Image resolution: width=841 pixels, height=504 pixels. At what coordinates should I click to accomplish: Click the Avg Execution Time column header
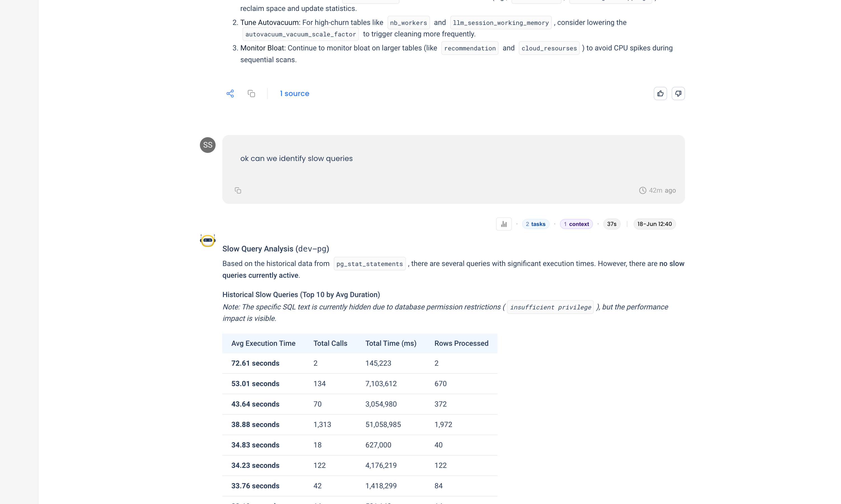coord(263,343)
